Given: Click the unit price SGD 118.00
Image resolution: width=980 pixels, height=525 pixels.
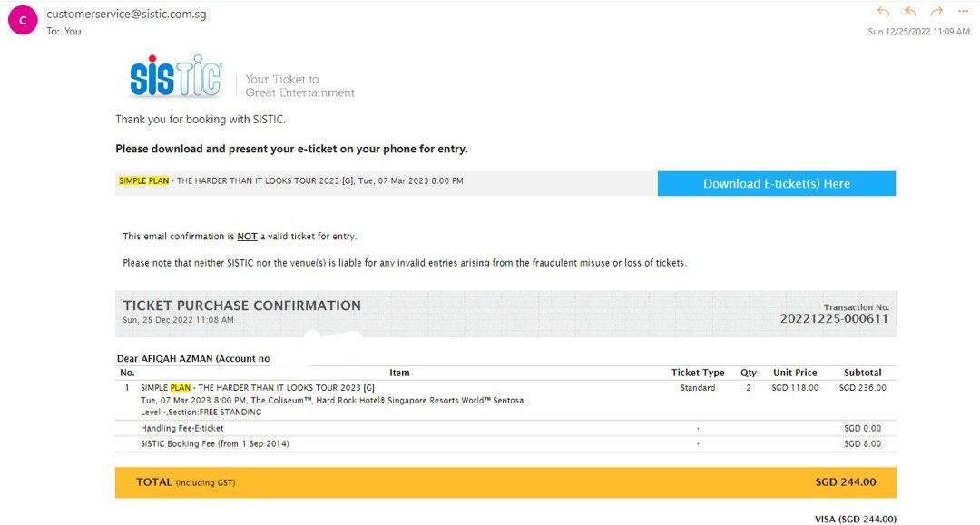Looking at the screenshot, I should click(x=795, y=388).
